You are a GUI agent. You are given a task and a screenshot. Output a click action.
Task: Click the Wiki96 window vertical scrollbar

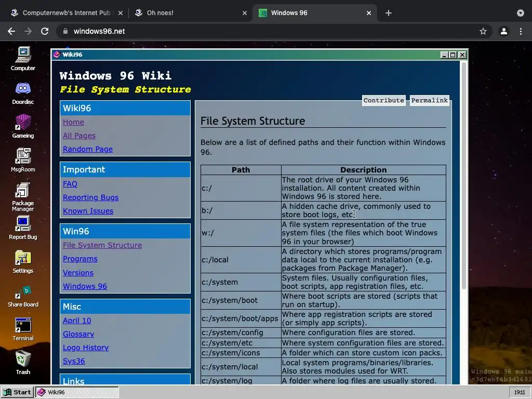[x=464, y=175]
